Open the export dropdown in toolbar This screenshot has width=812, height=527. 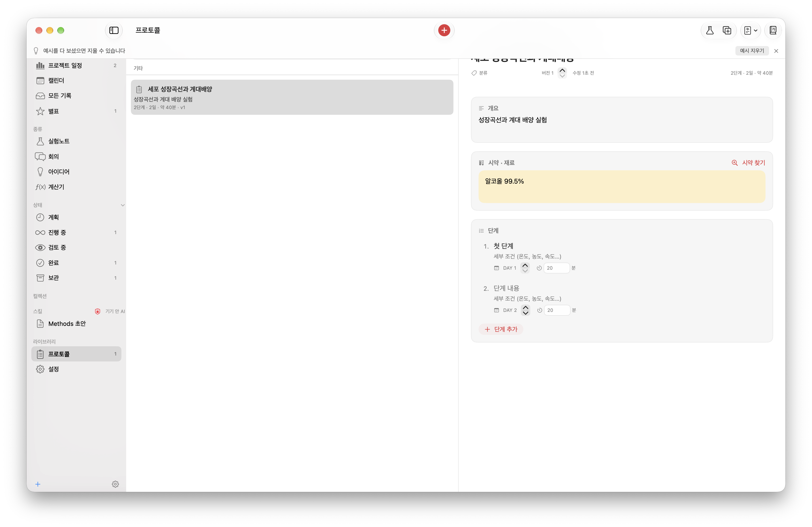pos(751,30)
